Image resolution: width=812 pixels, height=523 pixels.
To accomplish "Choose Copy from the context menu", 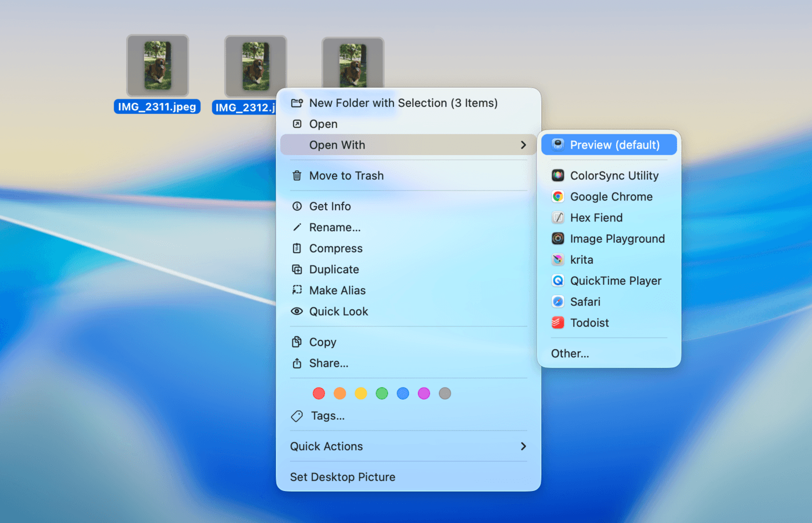I will tap(409, 342).
